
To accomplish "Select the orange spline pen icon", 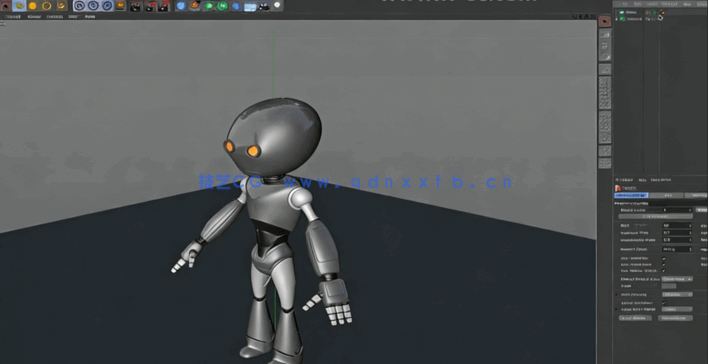I will pyautogui.click(x=195, y=5).
